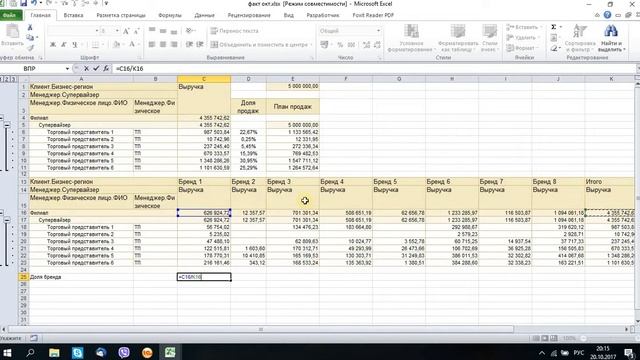Switch to the Вставка ribbon tab
The width and height of the screenshot is (640, 360).
(73, 15)
